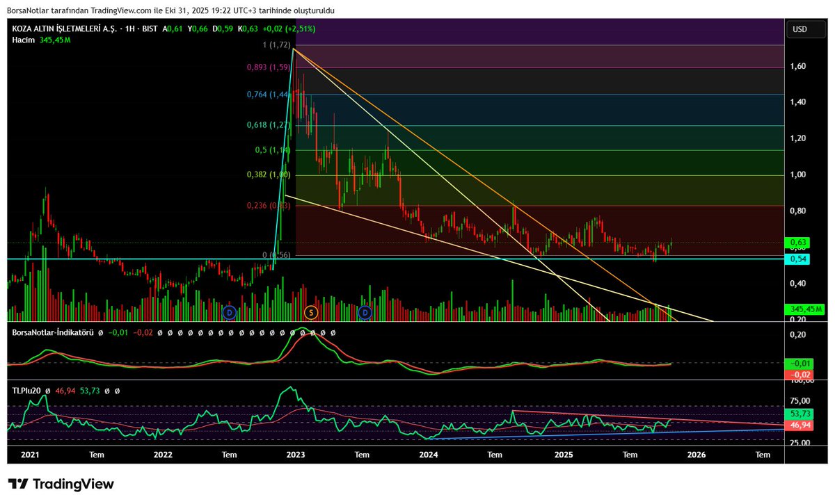Click the D dividend marker in 2023
The height and width of the screenshot is (504, 835).
(x=365, y=313)
